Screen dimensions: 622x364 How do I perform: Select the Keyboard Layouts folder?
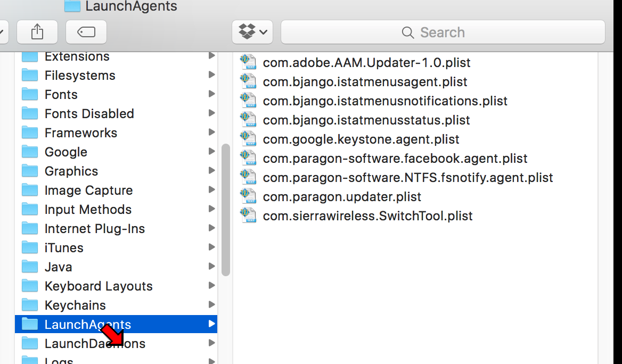[x=99, y=286]
